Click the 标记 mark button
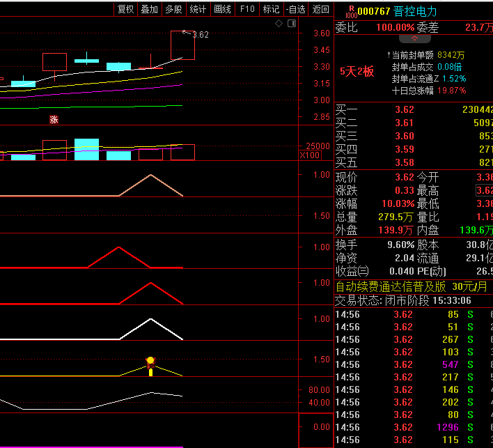Image resolution: width=493 pixels, height=448 pixels. pyautogui.click(x=271, y=9)
